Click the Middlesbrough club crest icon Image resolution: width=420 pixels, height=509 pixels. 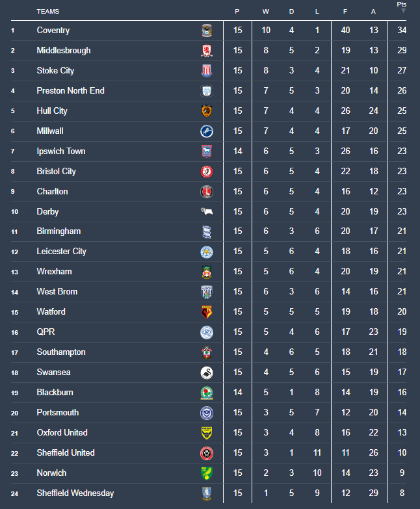(207, 51)
